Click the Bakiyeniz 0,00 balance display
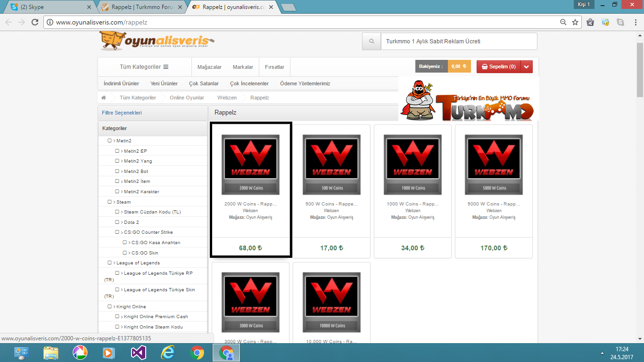The image size is (644, 362). pyautogui.click(x=443, y=66)
